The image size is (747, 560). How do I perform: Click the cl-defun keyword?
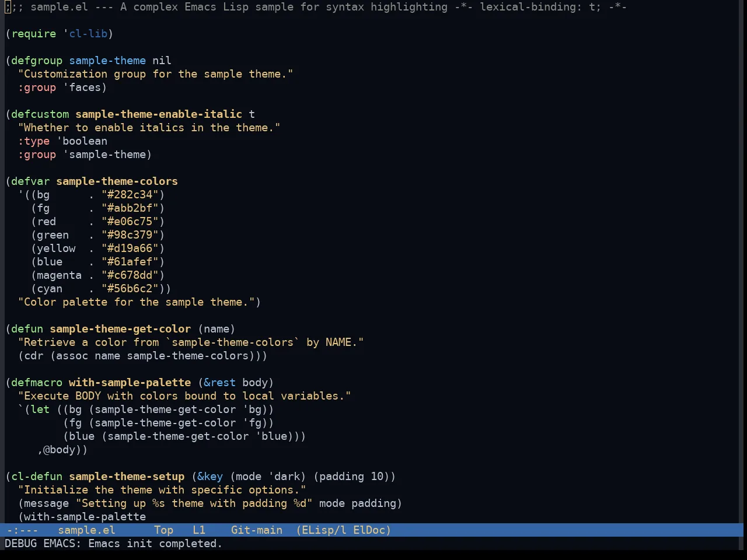point(37,477)
